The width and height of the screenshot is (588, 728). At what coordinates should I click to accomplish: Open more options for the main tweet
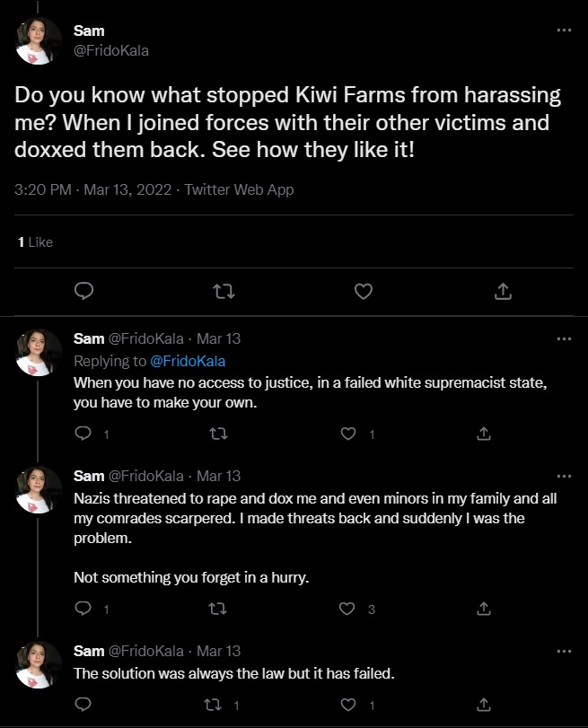pos(564,31)
